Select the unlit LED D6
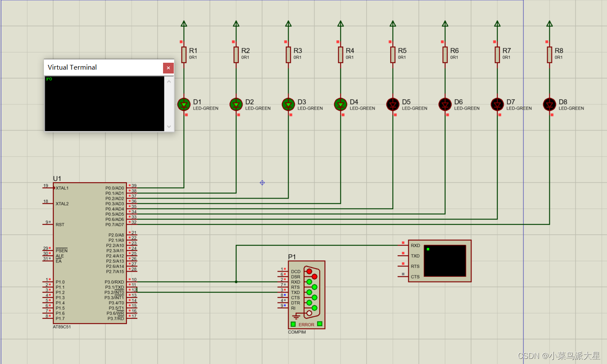This screenshot has width=607, height=364. coord(445,104)
